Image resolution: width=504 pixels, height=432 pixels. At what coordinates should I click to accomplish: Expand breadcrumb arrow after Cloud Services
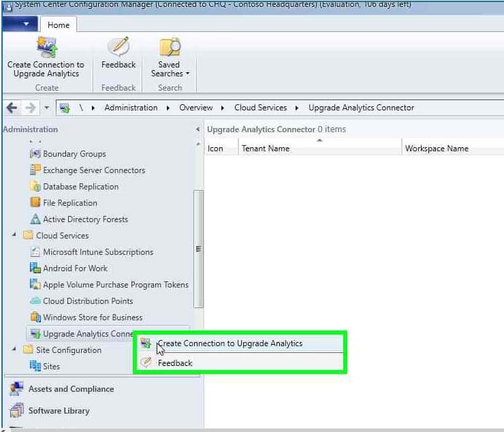(297, 108)
